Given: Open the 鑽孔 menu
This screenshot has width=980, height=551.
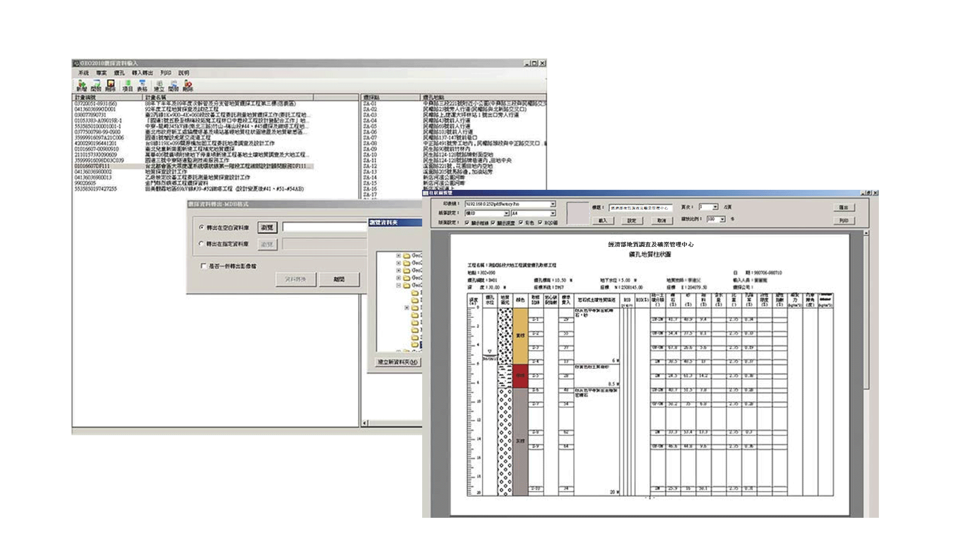Looking at the screenshot, I should (119, 73).
